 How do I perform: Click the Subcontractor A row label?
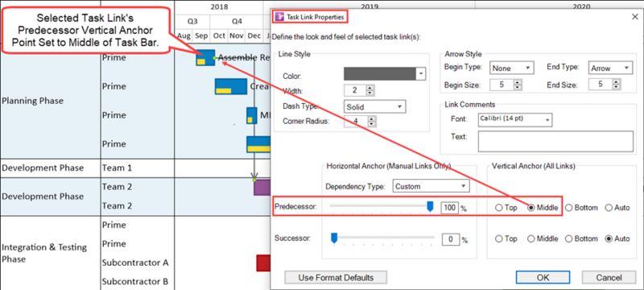[135, 263]
